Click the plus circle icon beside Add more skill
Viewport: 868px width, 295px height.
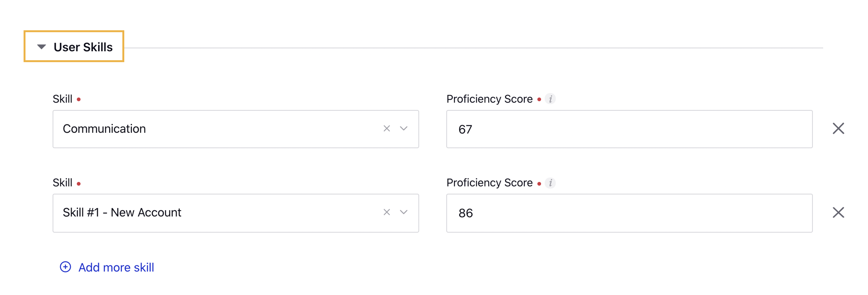point(65,267)
